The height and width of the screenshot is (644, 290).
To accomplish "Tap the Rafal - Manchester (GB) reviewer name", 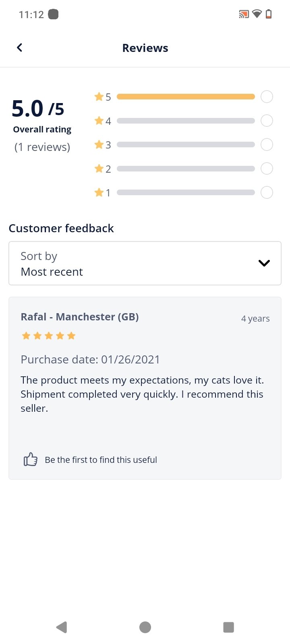I will [x=80, y=317].
